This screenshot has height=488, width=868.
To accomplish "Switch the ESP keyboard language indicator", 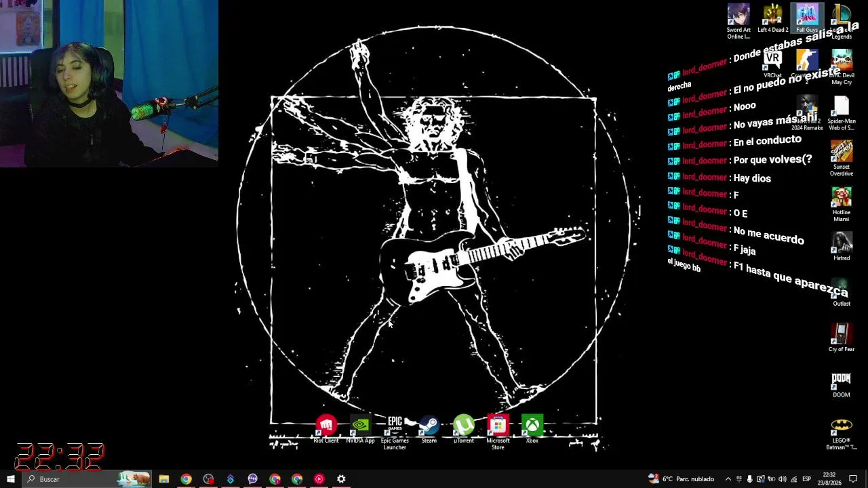I will tap(807, 479).
